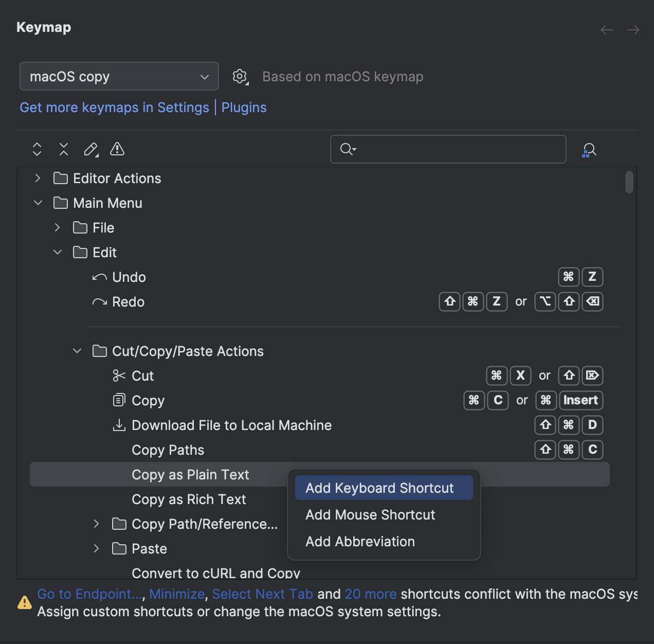
Task: Click Get more keymaps in Settings
Action: [x=114, y=107]
